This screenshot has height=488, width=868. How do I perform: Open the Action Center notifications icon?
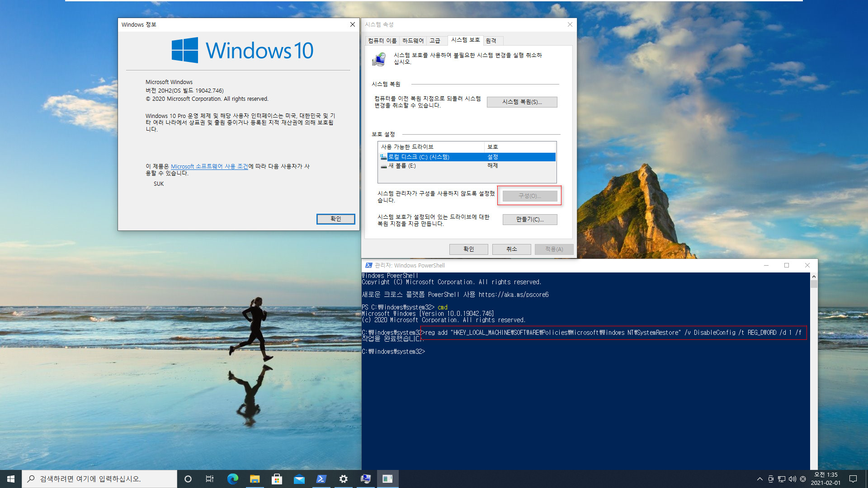coord(853,479)
